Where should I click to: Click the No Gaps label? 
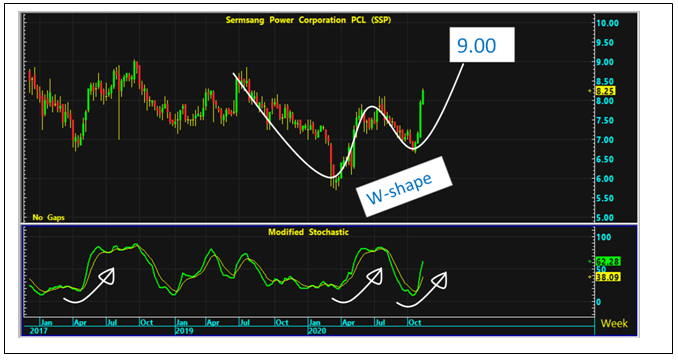click(48, 217)
